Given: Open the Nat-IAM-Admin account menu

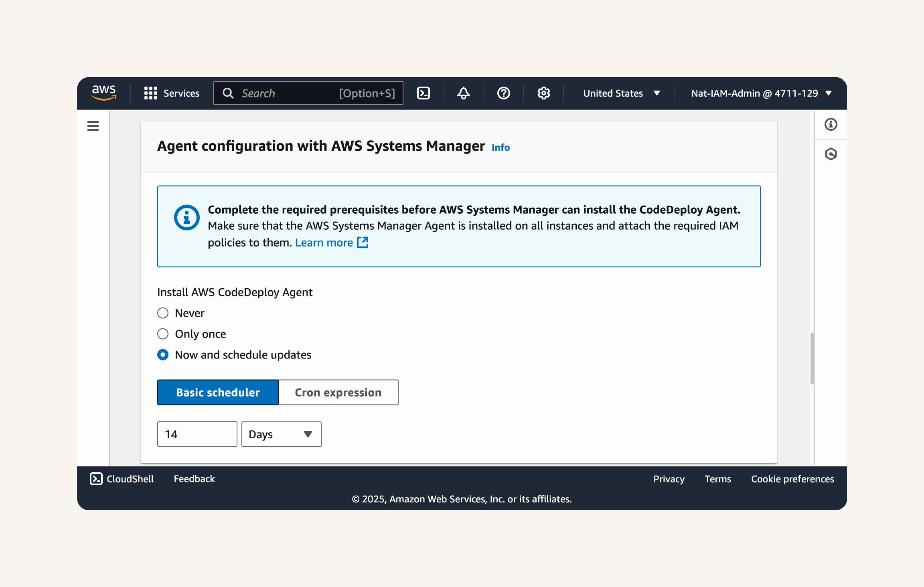Looking at the screenshot, I should (x=762, y=93).
